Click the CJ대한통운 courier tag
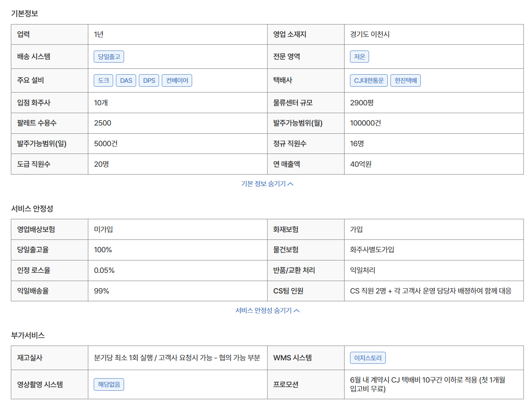This screenshot has width=532, height=407. tap(369, 80)
